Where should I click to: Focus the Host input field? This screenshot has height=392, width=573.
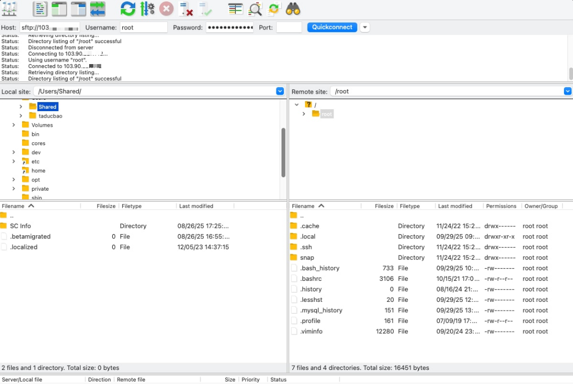coord(50,28)
